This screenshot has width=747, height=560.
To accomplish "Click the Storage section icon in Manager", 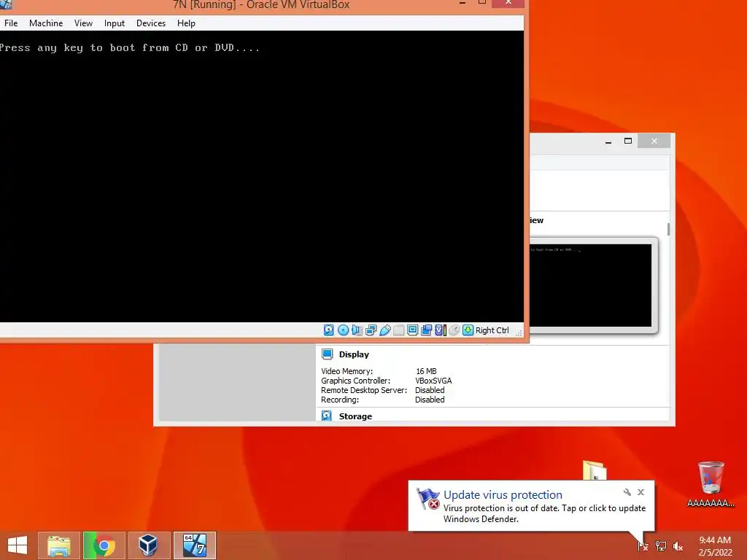I will tap(327, 416).
